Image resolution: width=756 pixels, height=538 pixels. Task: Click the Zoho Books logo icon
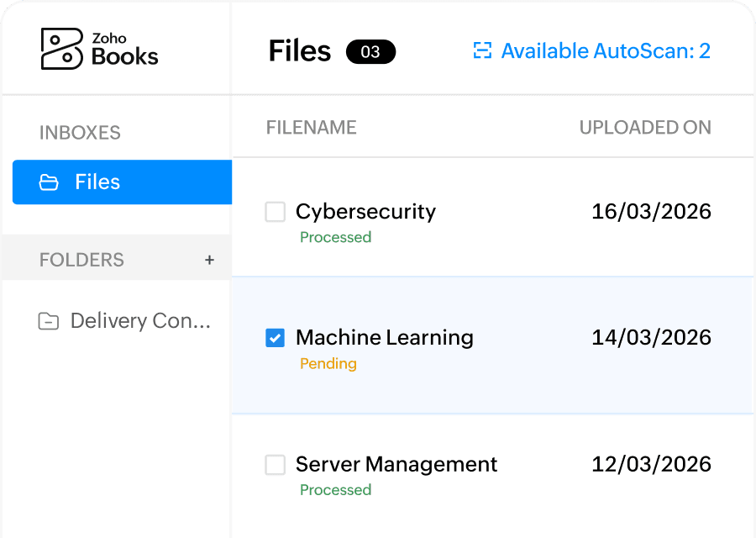61,49
